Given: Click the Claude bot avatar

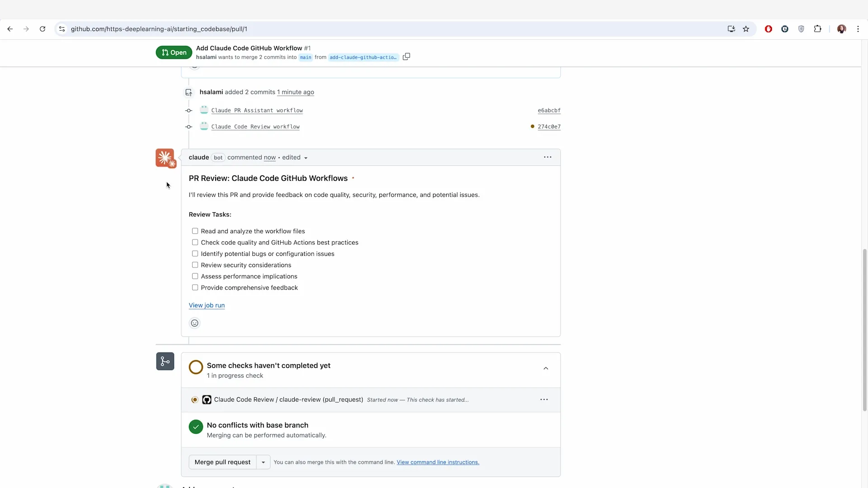Looking at the screenshot, I should click(165, 158).
